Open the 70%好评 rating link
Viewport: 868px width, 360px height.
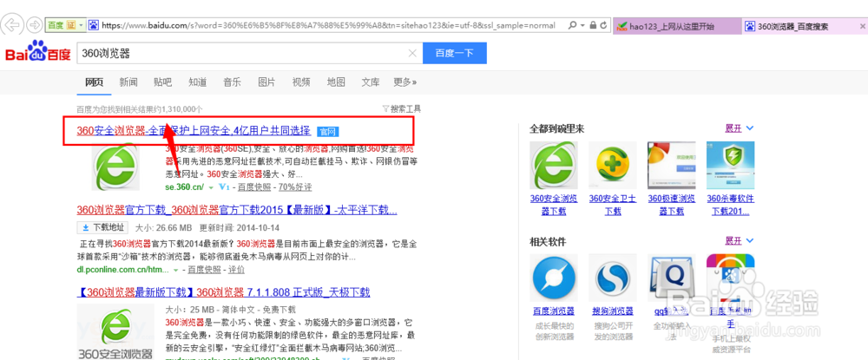295,187
